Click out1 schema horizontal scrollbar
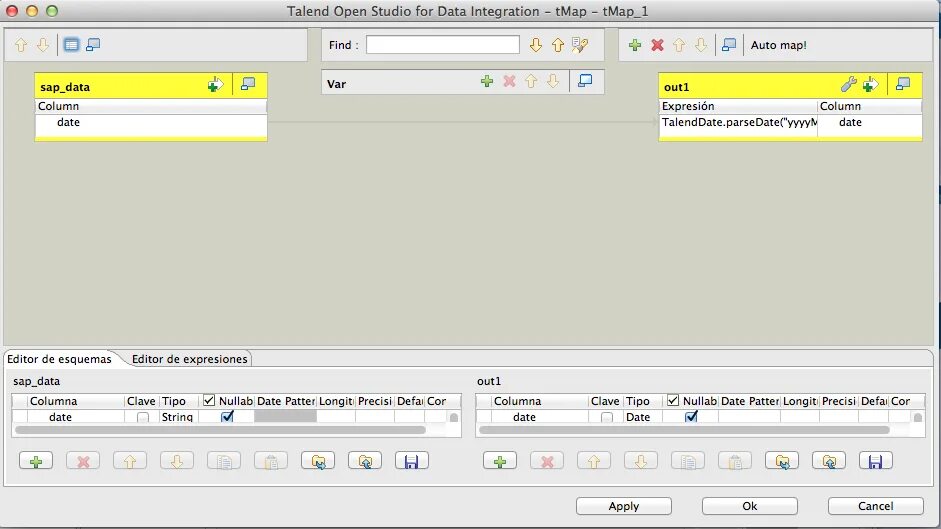This screenshot has width=941, height=529. [x=684, y=430]
